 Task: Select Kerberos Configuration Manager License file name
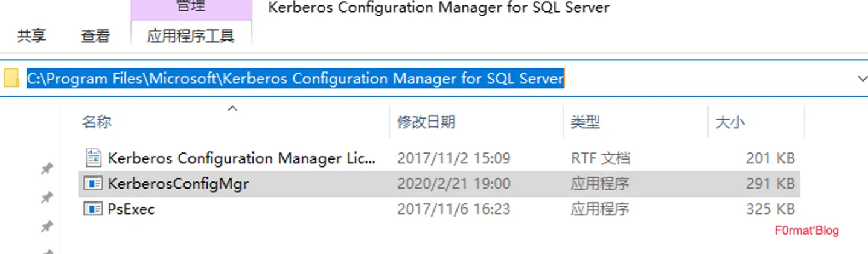tap(241, 158)
